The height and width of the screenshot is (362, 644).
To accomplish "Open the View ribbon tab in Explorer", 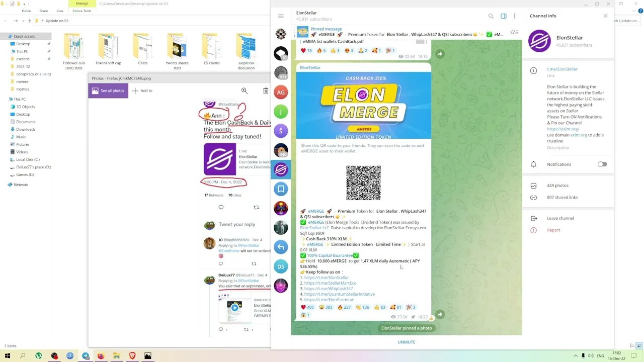I will click(x=60, y=11).
